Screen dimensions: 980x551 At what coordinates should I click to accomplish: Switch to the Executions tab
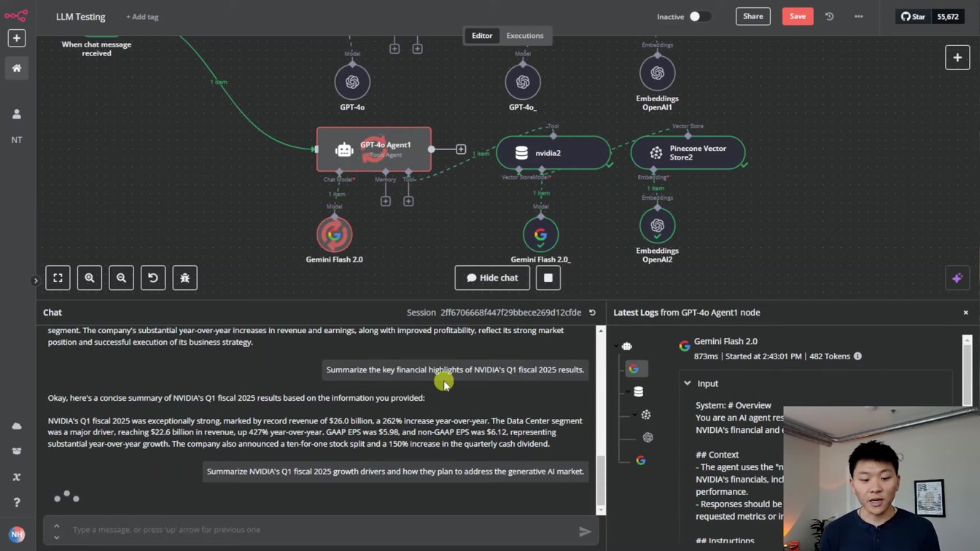(x=525, y=36)
